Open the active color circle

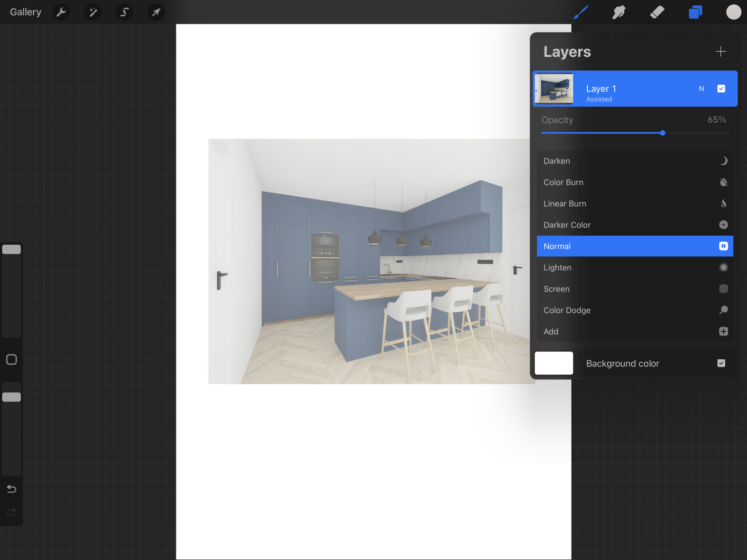pos(734,12)
